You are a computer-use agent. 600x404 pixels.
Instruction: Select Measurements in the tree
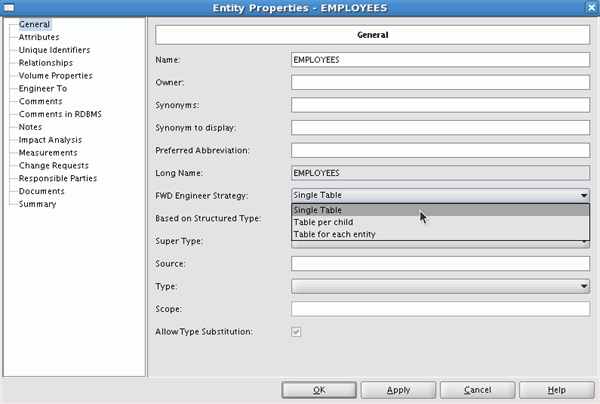pyautogui.click(x=48, y=153)
